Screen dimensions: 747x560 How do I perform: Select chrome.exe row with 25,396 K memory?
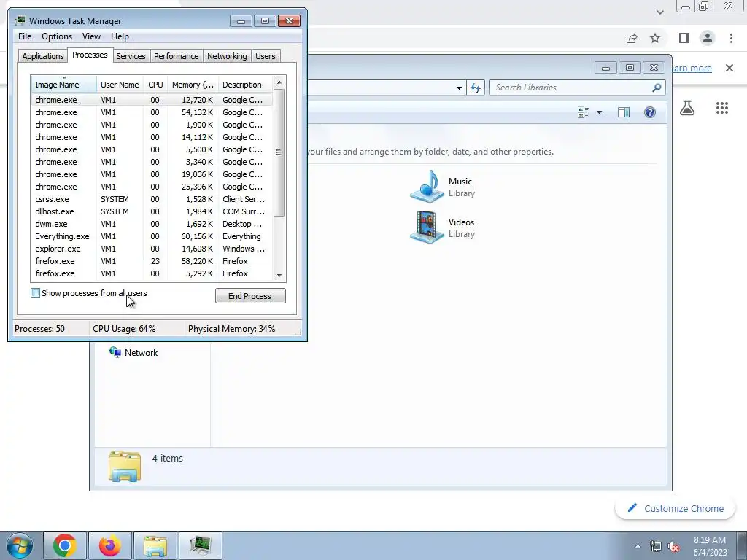coord(152,187)
